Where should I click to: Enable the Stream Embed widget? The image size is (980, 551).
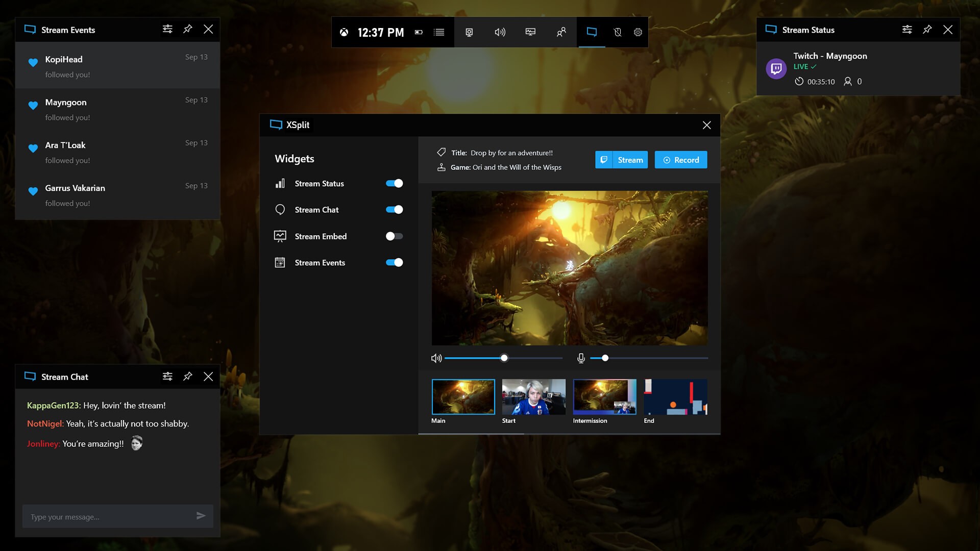tap(394, 236)
